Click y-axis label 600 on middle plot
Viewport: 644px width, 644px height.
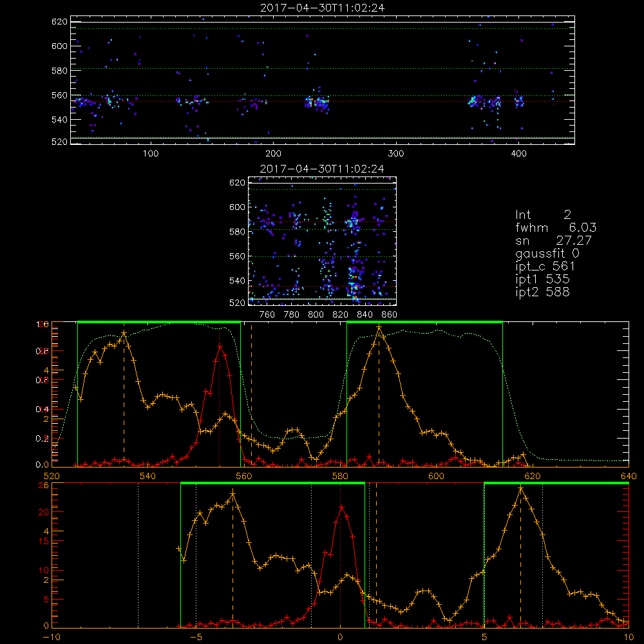pyautogui.click(x=238, y=207)
